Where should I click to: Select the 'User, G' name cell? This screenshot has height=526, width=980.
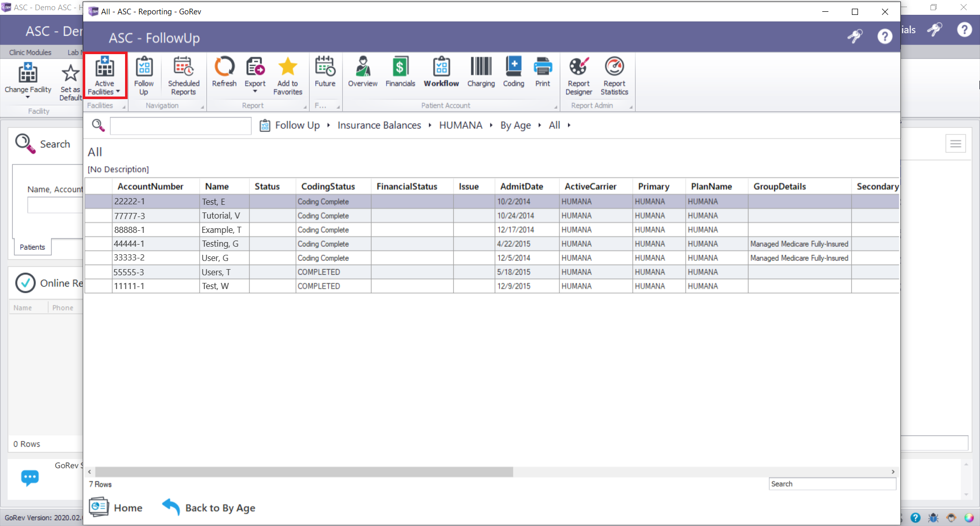225,258
